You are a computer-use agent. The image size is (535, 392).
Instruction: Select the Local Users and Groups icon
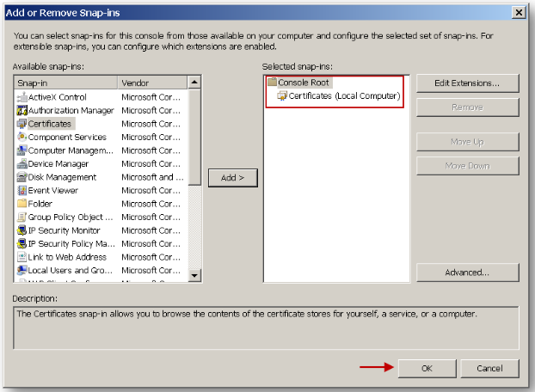pos(22,270)
